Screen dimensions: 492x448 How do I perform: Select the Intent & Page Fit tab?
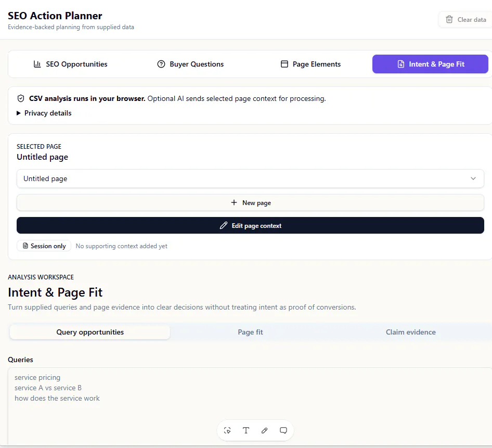tap(430, 64)
